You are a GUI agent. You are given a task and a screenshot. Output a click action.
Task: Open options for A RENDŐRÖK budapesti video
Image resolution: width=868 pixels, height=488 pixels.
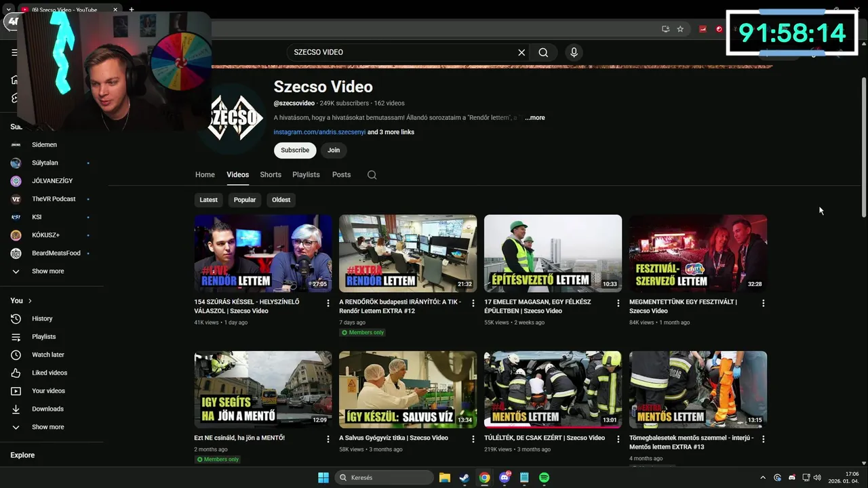pyautogui.click(x=473, y=303)
